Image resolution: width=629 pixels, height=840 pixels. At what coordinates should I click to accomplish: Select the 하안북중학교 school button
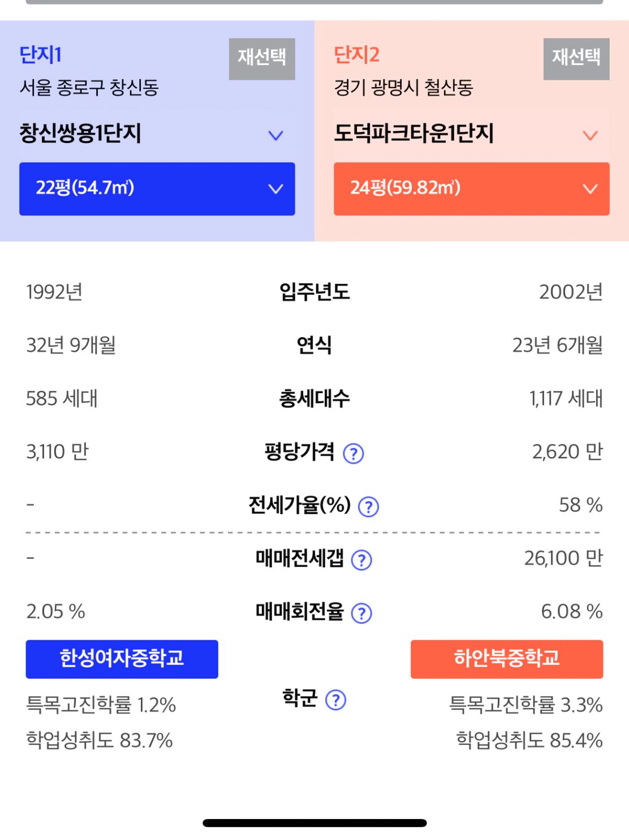click(506, 658)
